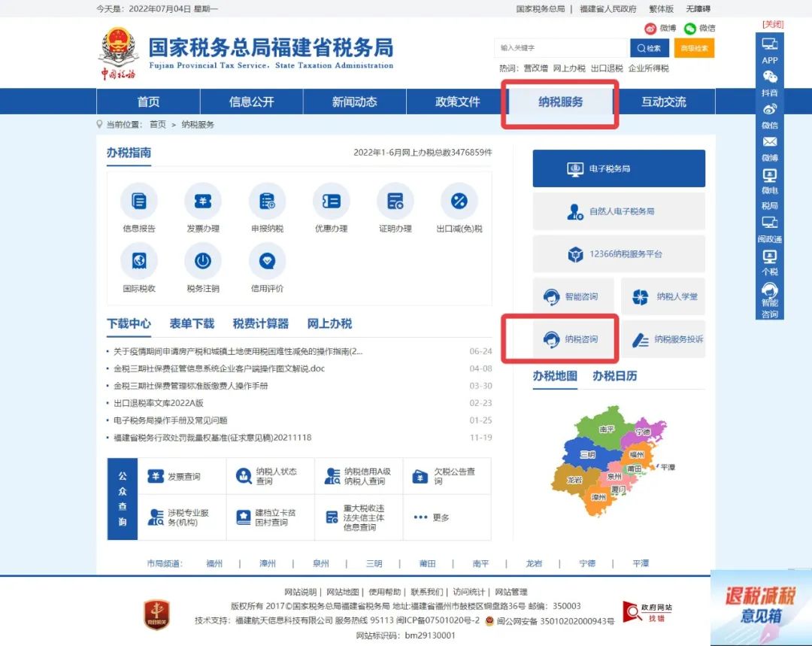Open 电子税务局操作手册及常见问题 download
This screenshot has width=812, height=646.
coord(171,420)
